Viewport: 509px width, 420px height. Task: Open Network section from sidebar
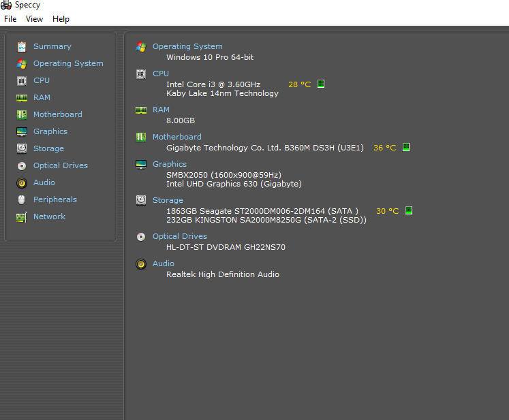coord(49,216)
